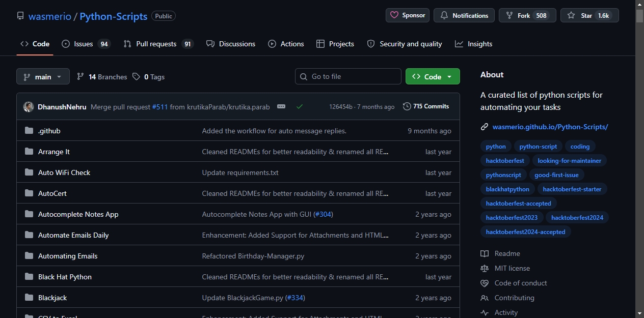This screenshot has width=644, height=318.
Task: Switch to the Discussions tab
Action: pyautogui.click(x=231, y=44)
